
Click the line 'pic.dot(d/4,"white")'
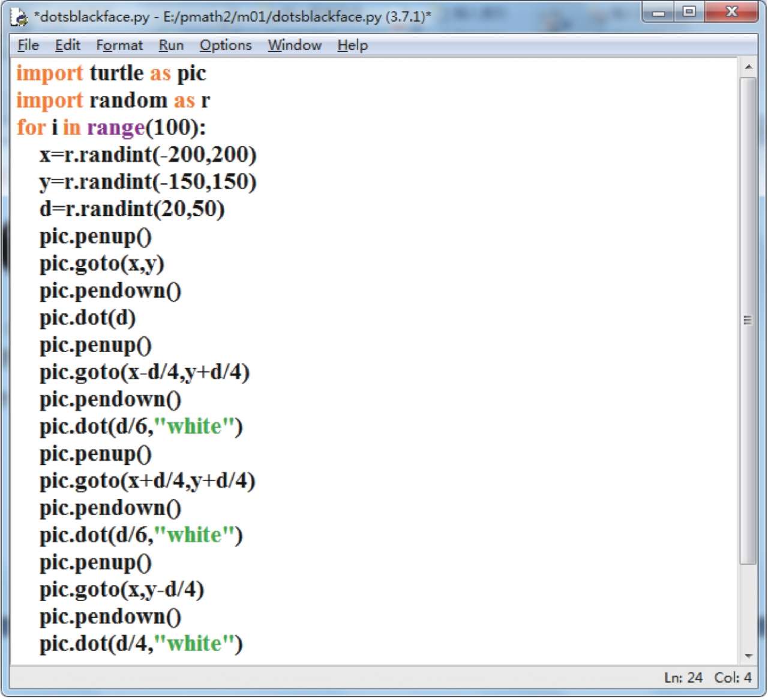coord(141,644)
